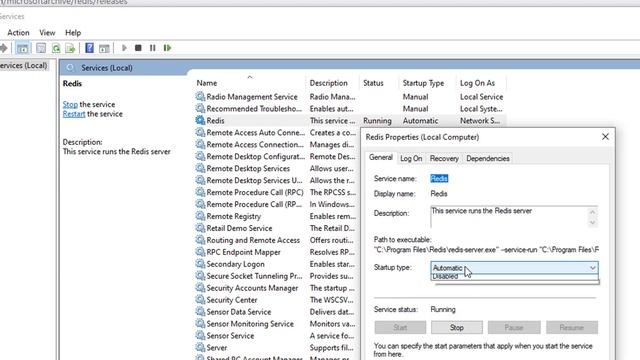This screenshot has width=640, height=360.
Task: Open the View menu
Action: 47,33
